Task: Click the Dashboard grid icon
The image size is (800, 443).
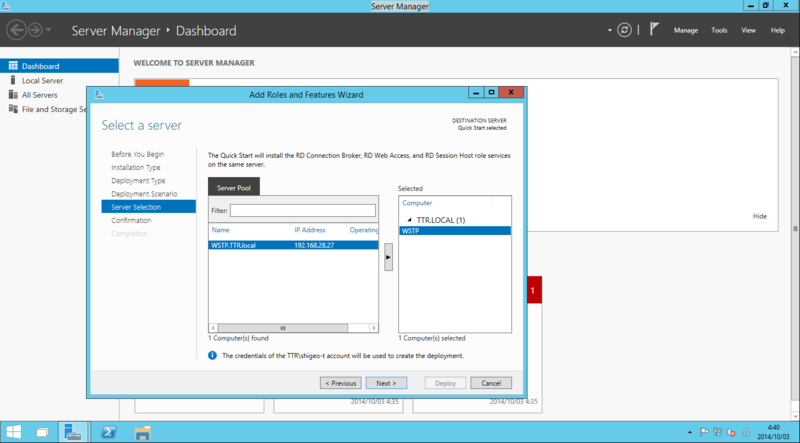Action: (13, 66)
